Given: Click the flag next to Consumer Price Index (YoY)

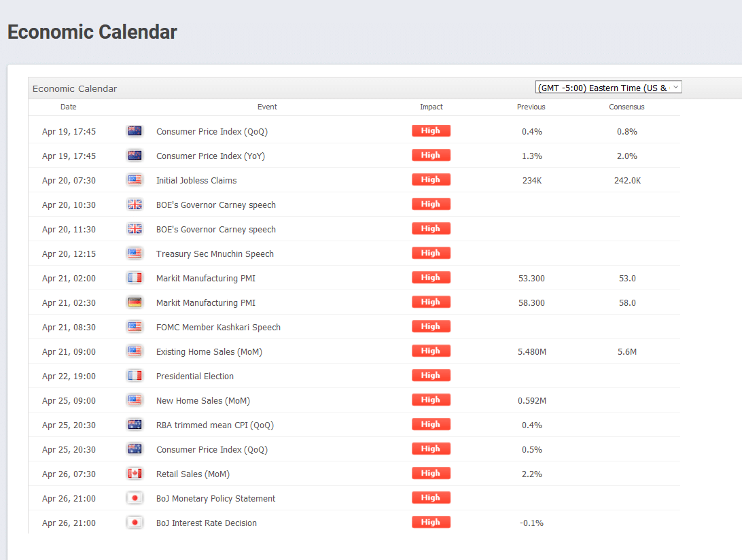Looking at the screenshot, I should click(135, 156).
